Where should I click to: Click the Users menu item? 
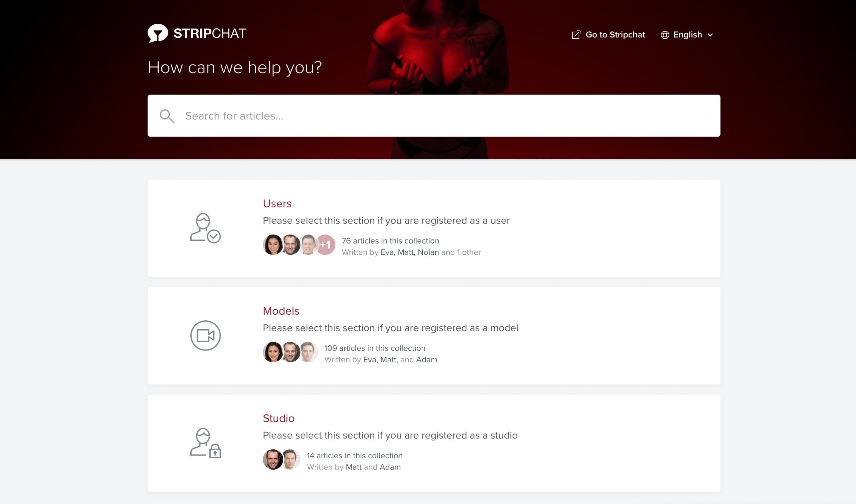(x=278, y=203)
